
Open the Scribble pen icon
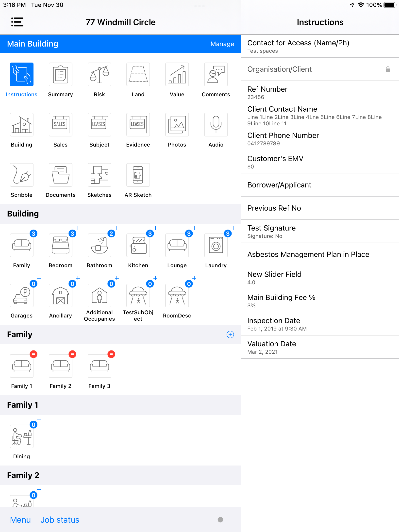pyautogui.click(x=22, y=175)
